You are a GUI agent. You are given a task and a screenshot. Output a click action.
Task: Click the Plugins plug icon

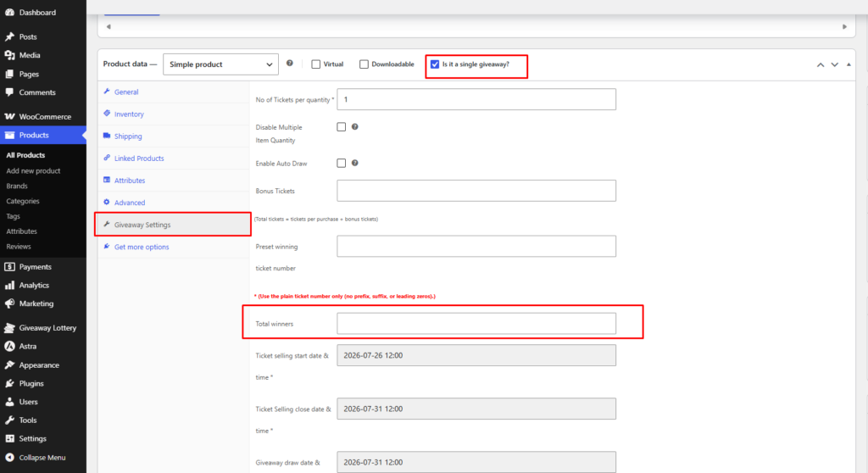point(9,383)
